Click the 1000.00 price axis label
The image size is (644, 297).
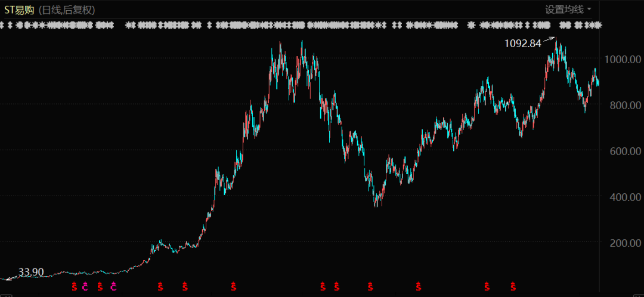click(622, 60)
